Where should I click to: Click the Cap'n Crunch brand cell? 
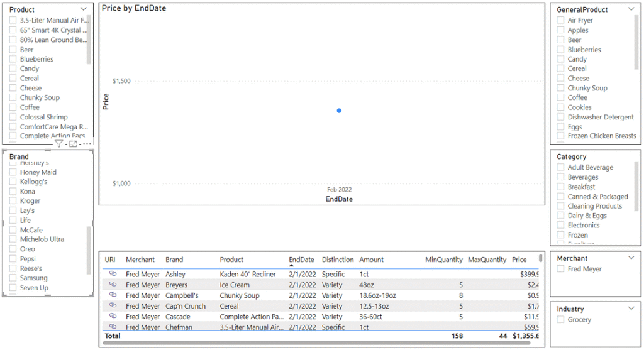point(186,305)
